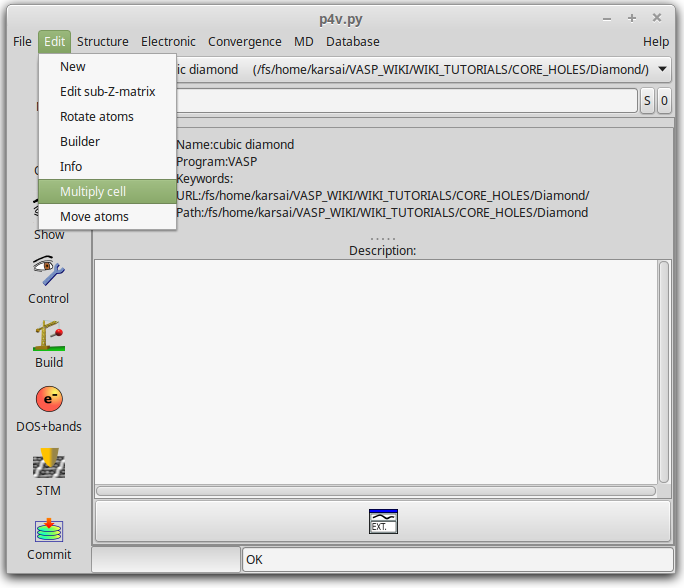Click the vertical scrollbar of the Description box
Viewport: 684px width, 588px height.
[664, 370]
